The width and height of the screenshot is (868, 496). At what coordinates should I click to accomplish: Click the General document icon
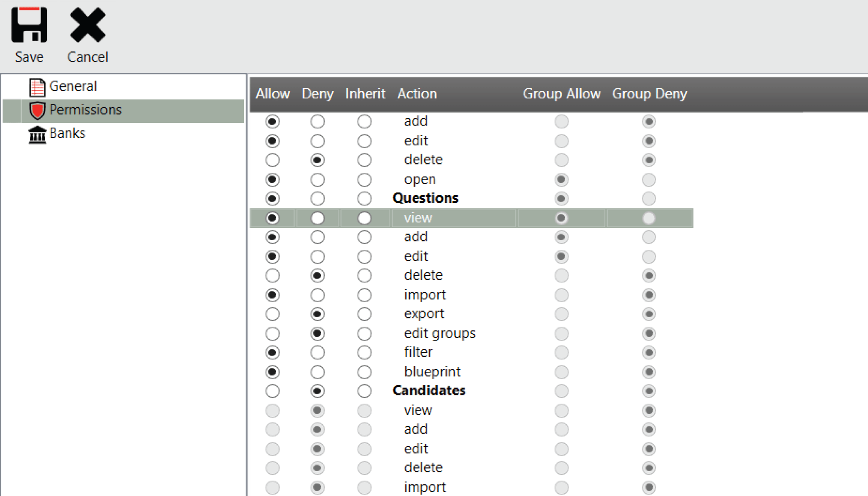click(37, 87)
